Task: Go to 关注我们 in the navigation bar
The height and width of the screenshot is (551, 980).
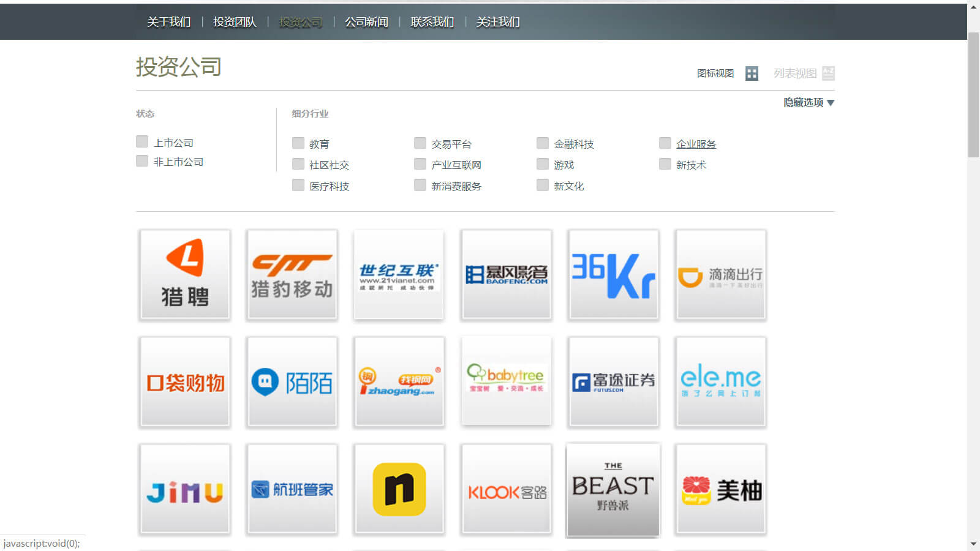Action: point(498,22)
